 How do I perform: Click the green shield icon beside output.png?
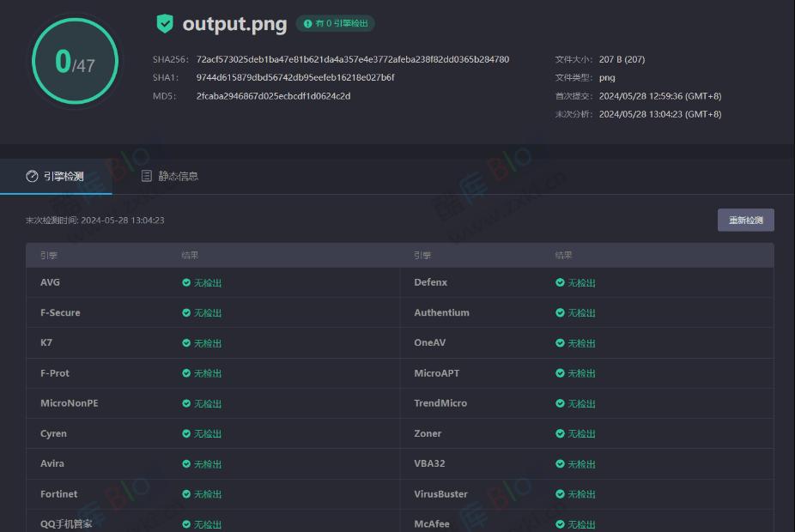click(165, 24)
